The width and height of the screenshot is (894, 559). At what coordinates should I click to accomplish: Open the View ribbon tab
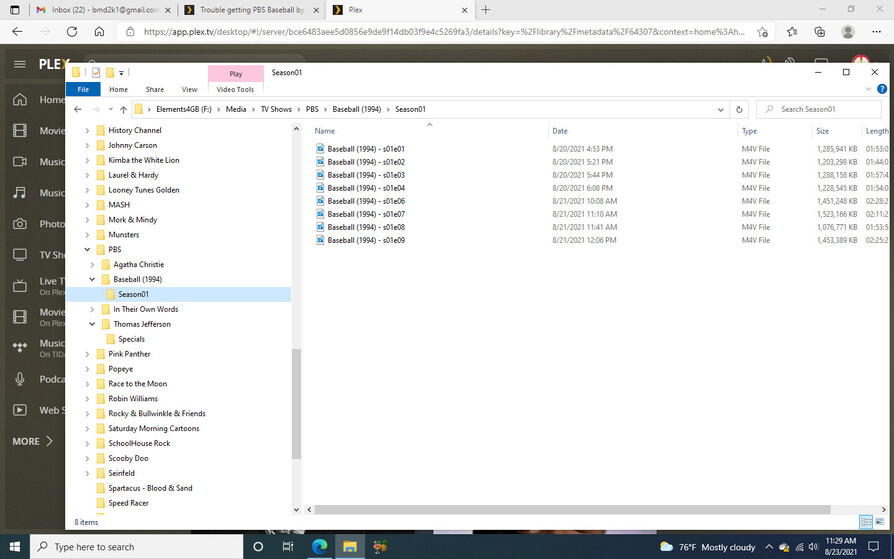click(189, 90)
